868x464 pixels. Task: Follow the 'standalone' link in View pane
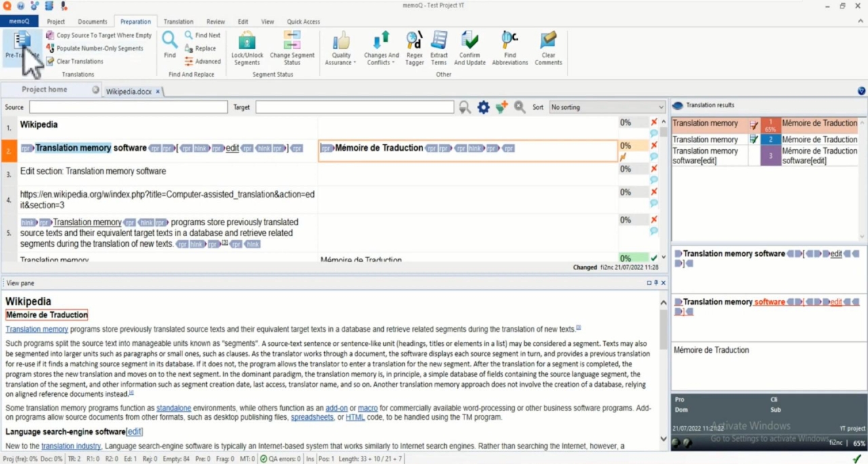pos(174,408)
